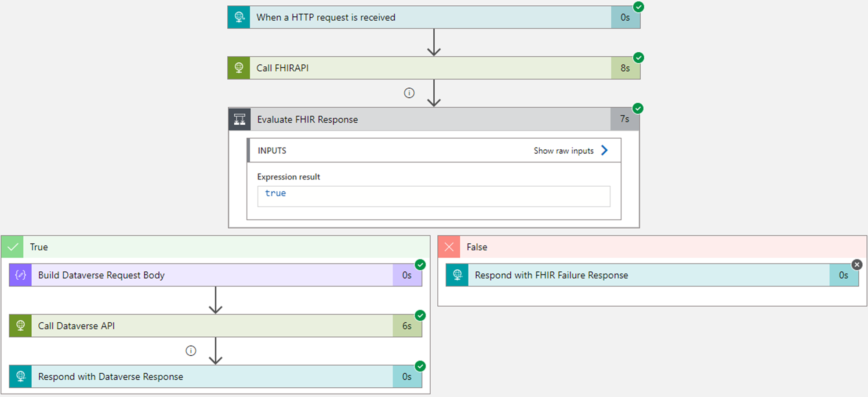
Task: Click the Respond with FHIR Failure Response icon
Action: 458,275
